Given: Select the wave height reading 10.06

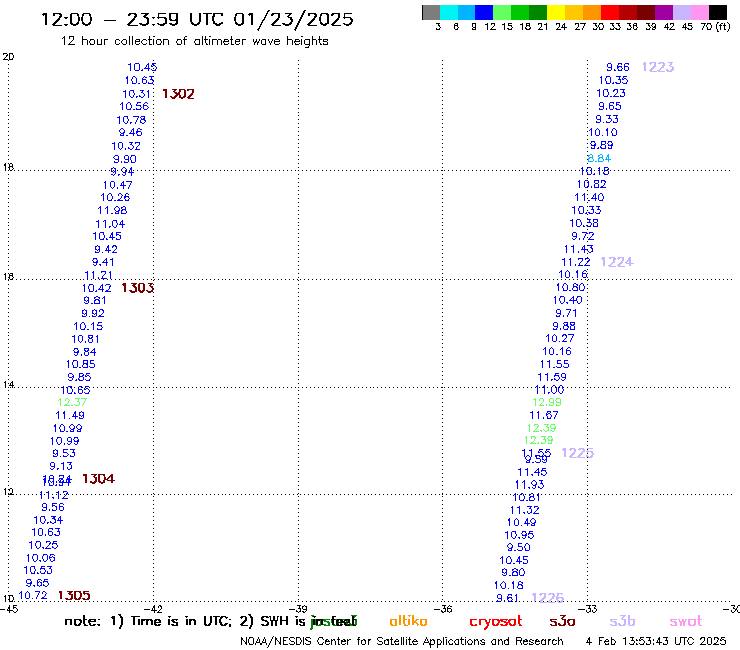Looking at the screenshot, I should (41, 558).
